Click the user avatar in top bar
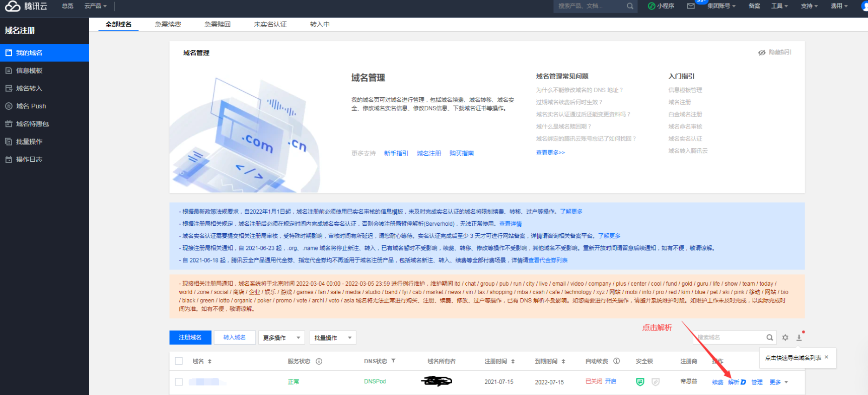This screenshot has height=395, width=868. 864,6
